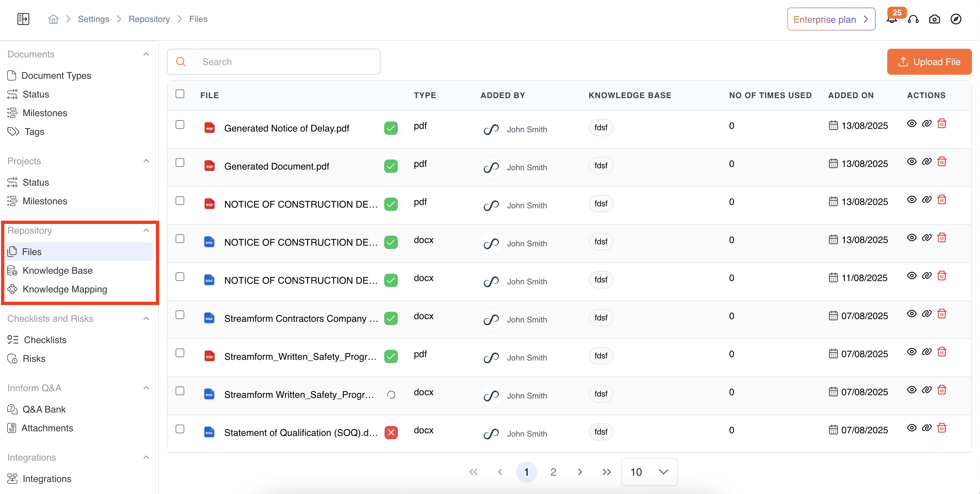Click into the Search files field
The height and width of the screenshot is (494, 980).
point(287,62)
